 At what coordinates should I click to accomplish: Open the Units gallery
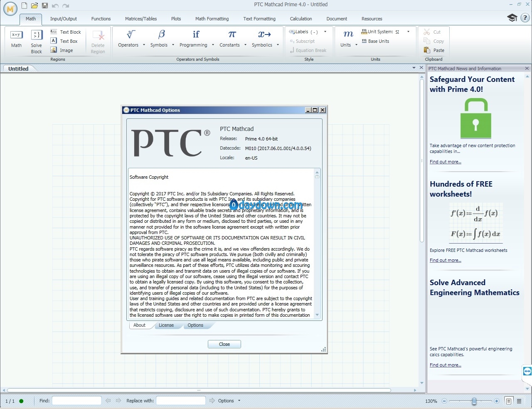click(346, 39)
